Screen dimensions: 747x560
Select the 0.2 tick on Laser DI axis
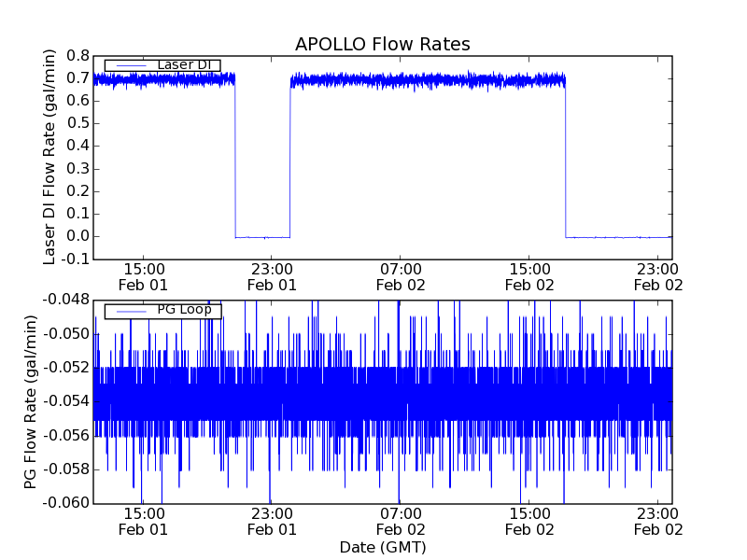(78, 191)
